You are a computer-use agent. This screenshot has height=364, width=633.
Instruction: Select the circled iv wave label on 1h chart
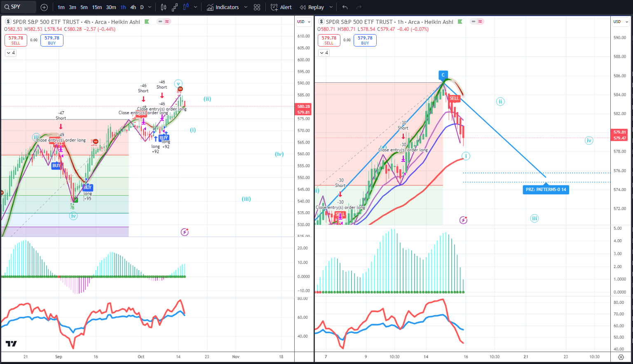coord(589,141)
